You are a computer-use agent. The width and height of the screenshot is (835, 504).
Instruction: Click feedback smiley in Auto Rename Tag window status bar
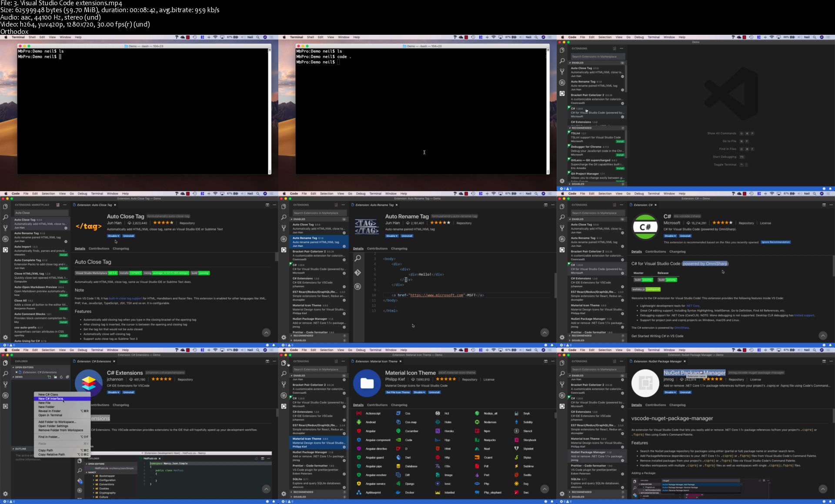point(545,345)
